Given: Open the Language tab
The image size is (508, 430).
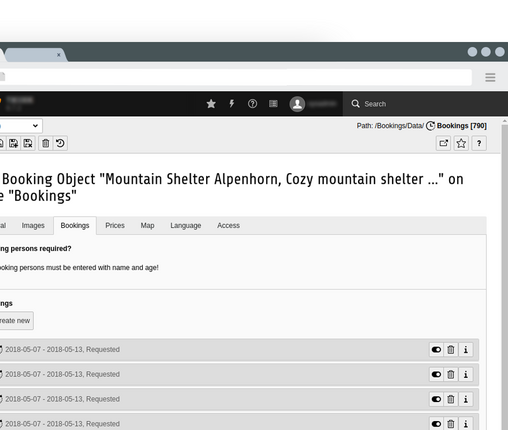Looking at the screenshot, I should pyautogui.click(x=186, y=226).
